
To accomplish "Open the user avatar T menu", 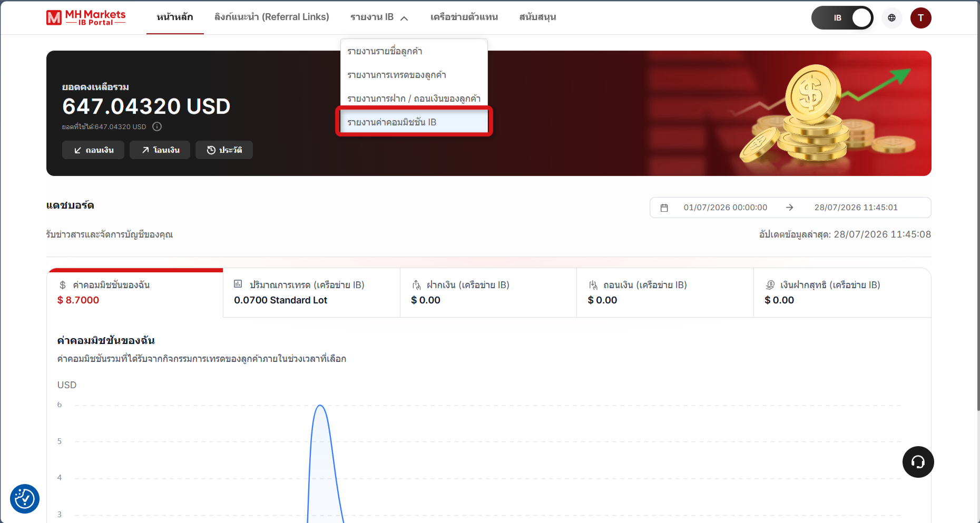I will pyautogui.click(x=920, y=18).
